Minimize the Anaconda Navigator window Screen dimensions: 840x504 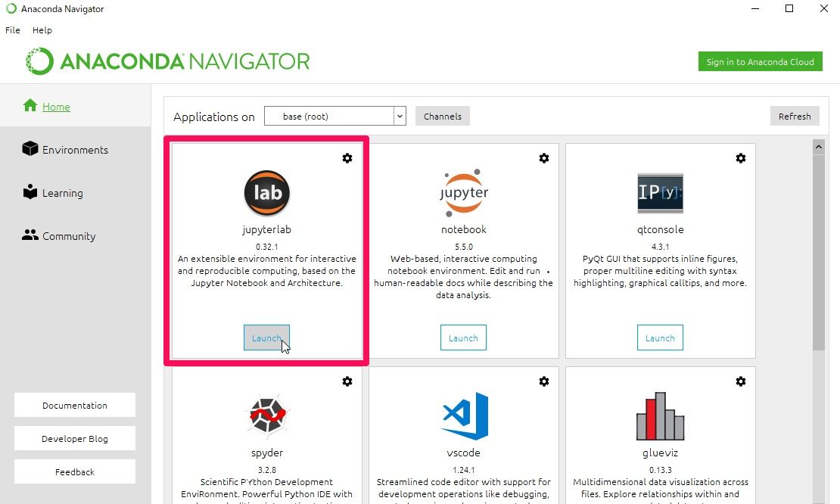[755, 8]
